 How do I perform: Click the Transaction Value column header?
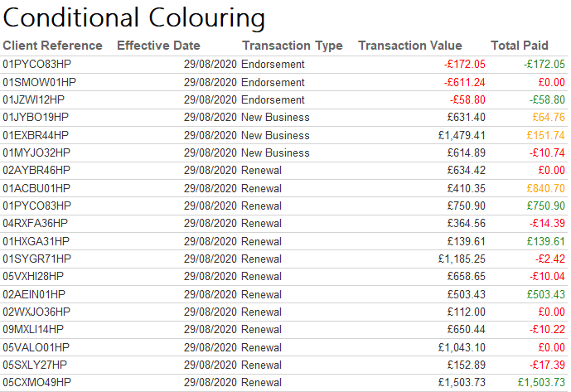(x=409, y=46)
